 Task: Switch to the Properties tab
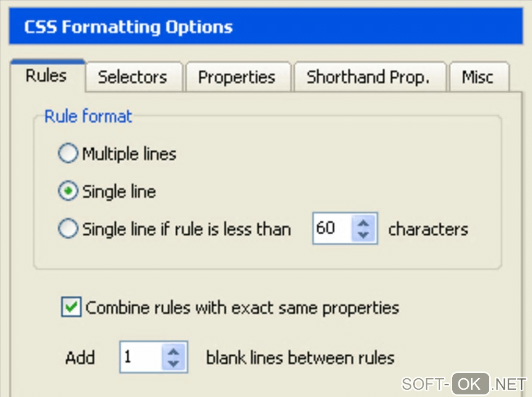(237, 77)
